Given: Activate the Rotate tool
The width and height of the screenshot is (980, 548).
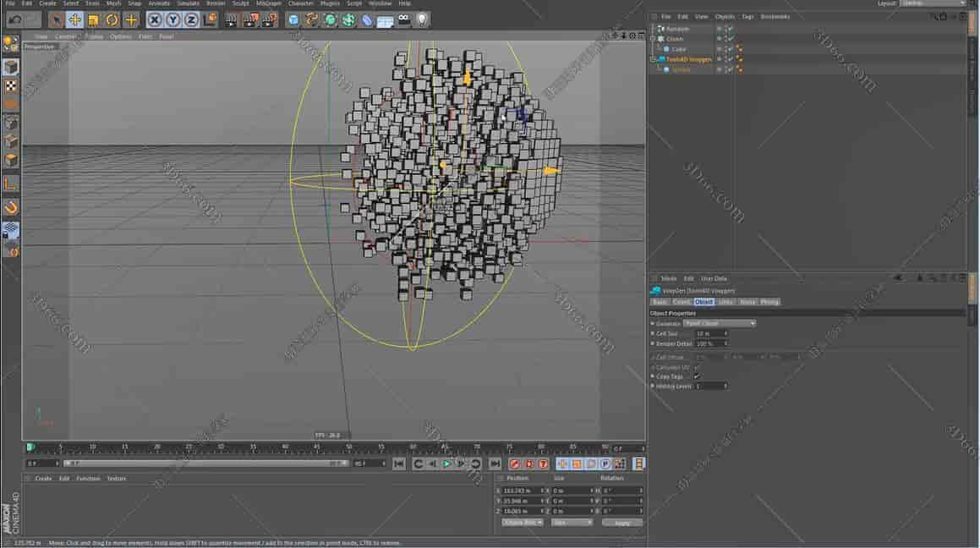Looking at the screenshot, I should point(111,19).
